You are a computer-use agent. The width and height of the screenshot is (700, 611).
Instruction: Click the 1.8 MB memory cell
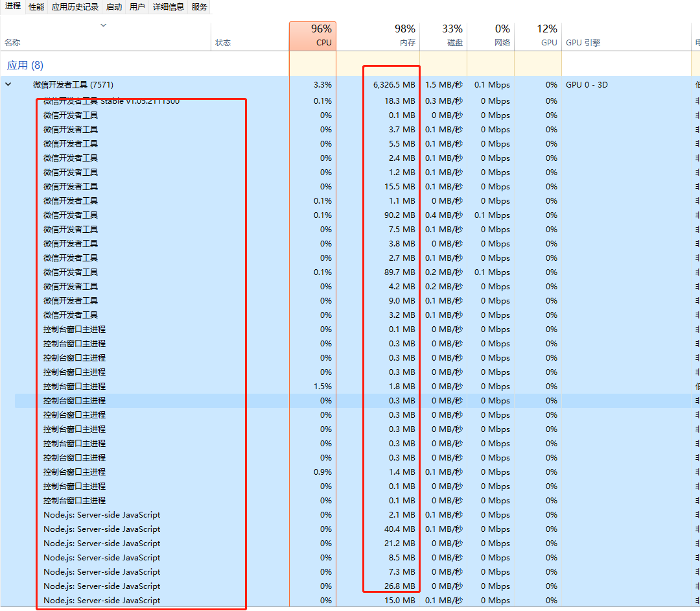tap(402, 387)
